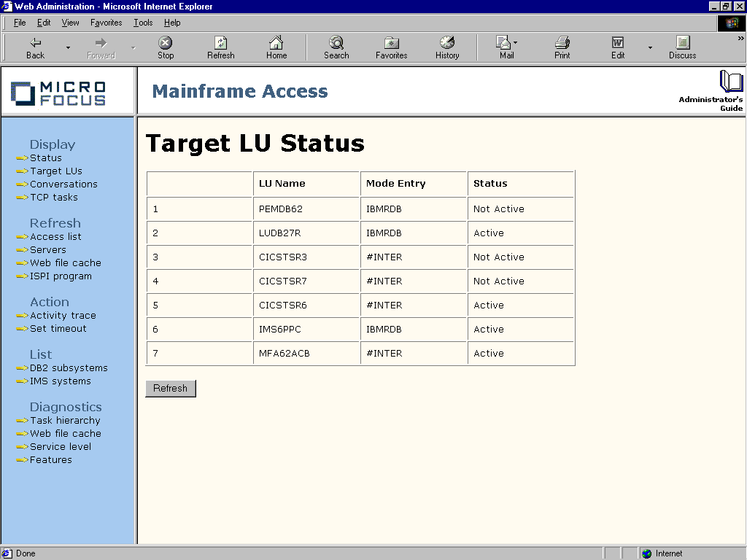This screenshot has width=747, height=560.
Task: Open the Tools menu
Action: tap(142, 23)
